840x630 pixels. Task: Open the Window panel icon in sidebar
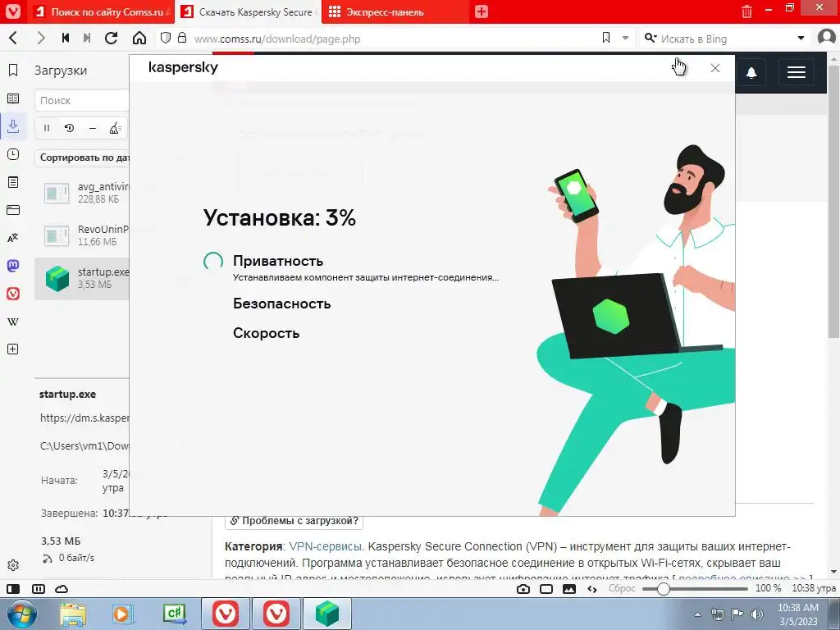click(x=13, y=210)
